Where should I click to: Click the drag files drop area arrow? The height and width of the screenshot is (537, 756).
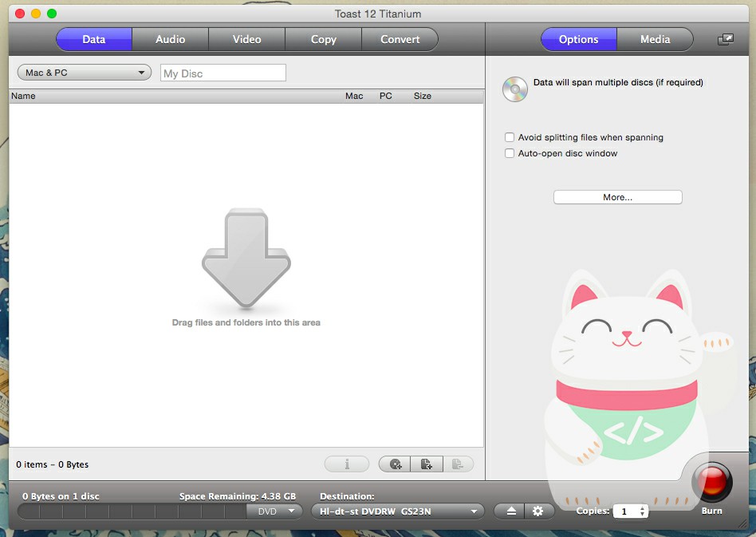click(246, 259)
